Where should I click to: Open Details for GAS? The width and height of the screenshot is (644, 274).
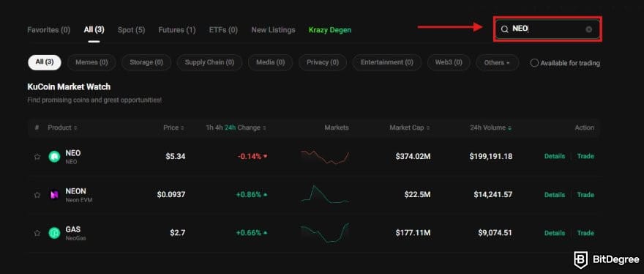(x=555, y=233)
